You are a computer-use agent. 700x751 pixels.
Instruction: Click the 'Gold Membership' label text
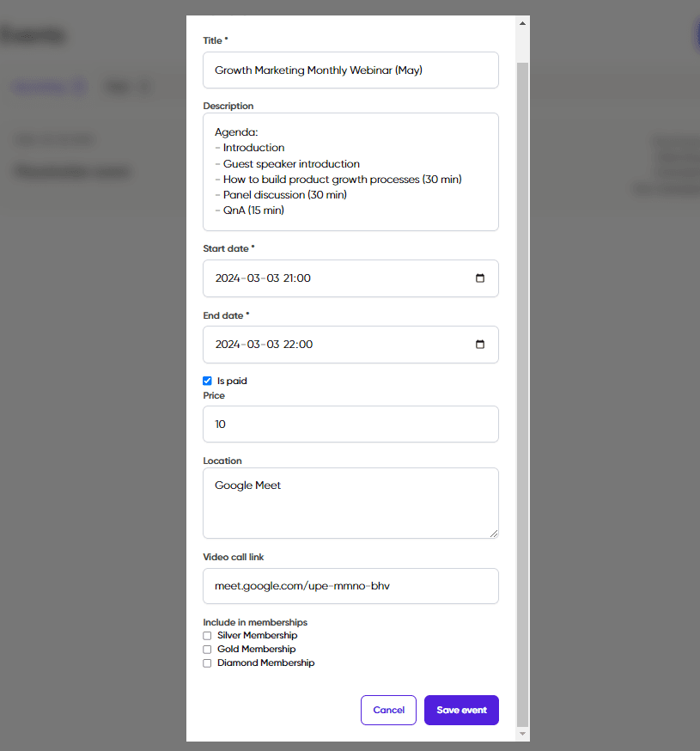(x=256, y=650)
